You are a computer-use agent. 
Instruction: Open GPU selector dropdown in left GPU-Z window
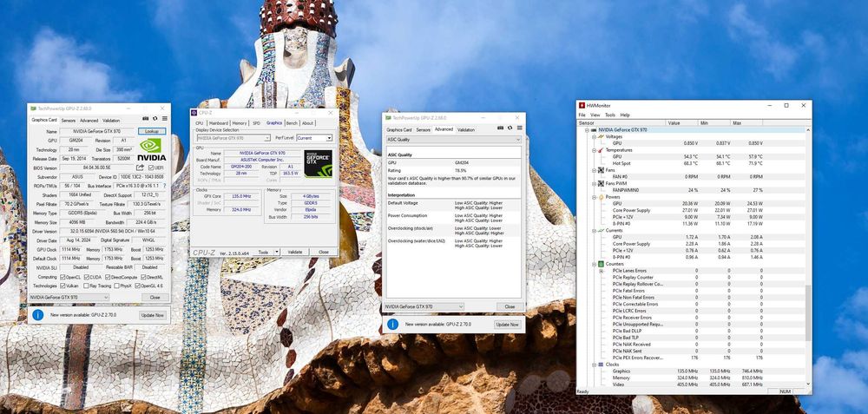[69, 297]
